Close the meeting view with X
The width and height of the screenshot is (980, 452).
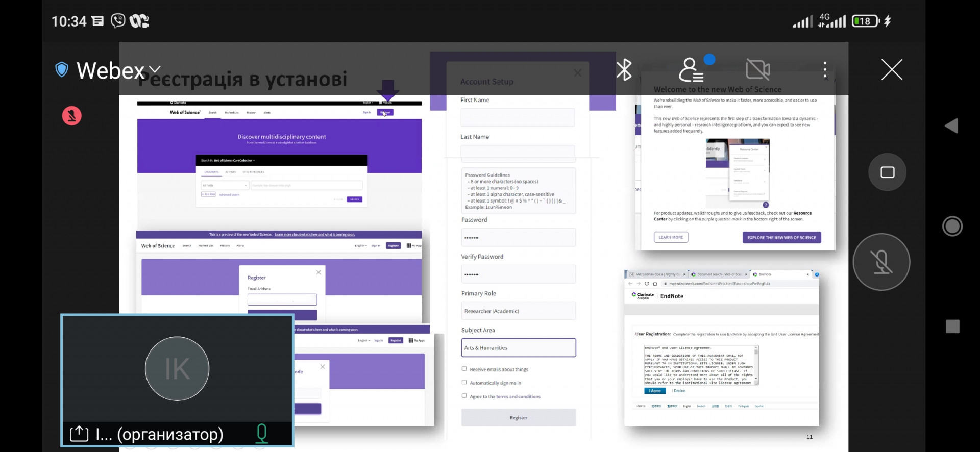(892, 69)
